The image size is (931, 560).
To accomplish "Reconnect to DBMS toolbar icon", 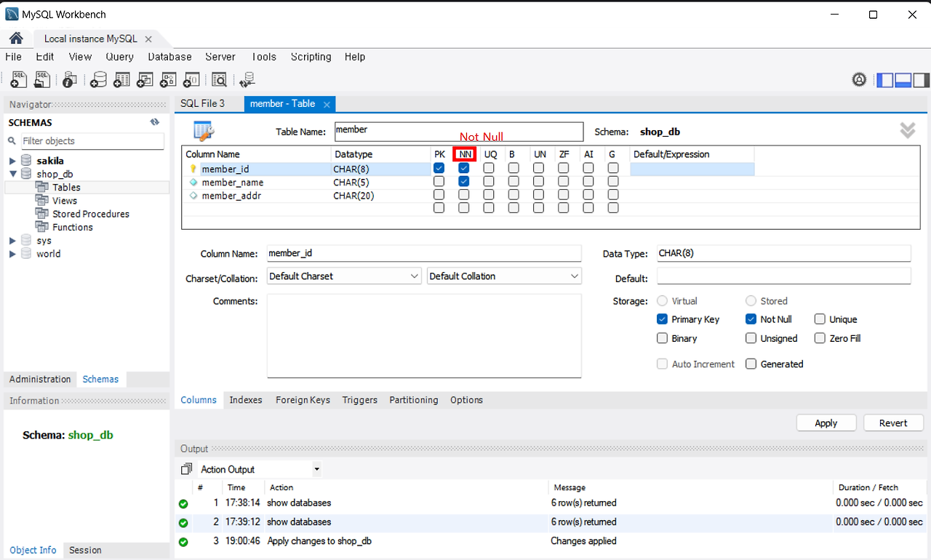I will click(247, 79).
